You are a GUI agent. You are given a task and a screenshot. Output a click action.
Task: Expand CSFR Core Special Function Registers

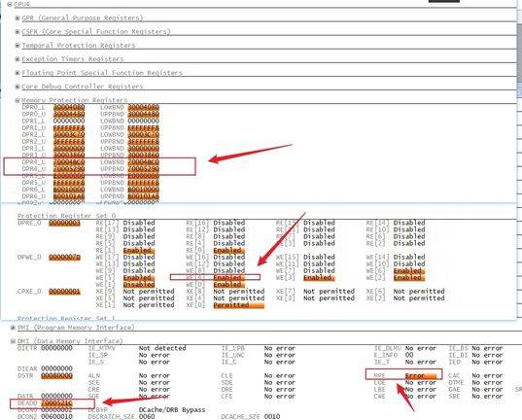click(x=17, y=32)
